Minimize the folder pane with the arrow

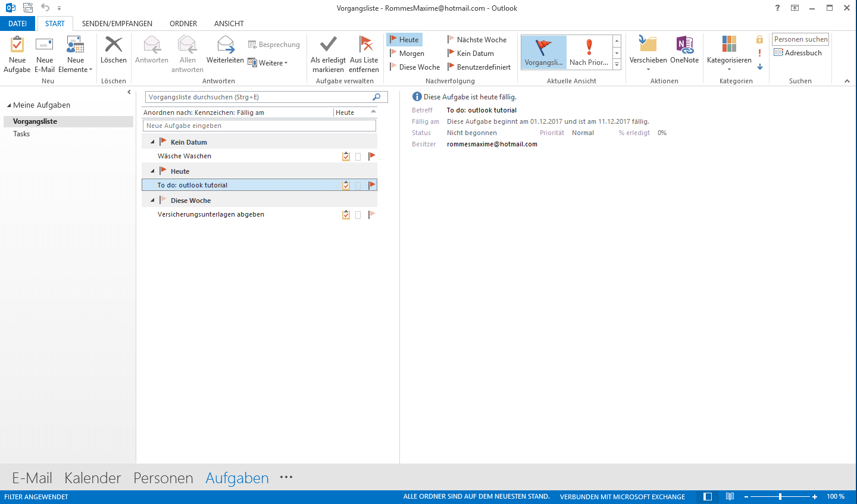129,92
